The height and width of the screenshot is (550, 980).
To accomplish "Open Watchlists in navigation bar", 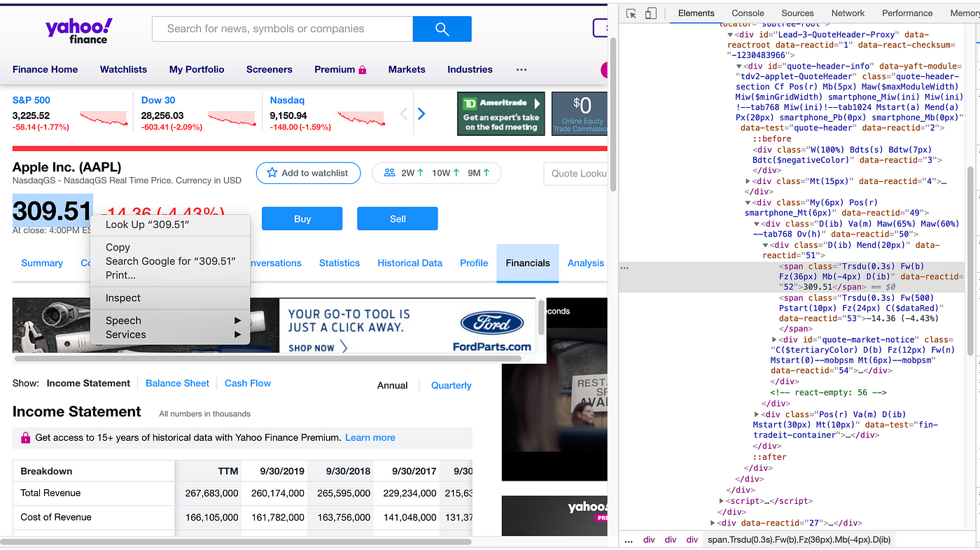I will pos(124,69).
